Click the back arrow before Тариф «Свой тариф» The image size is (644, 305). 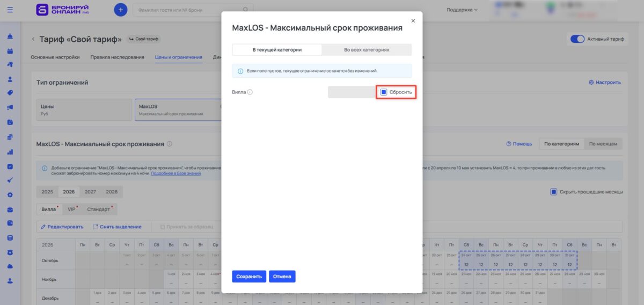33,39
